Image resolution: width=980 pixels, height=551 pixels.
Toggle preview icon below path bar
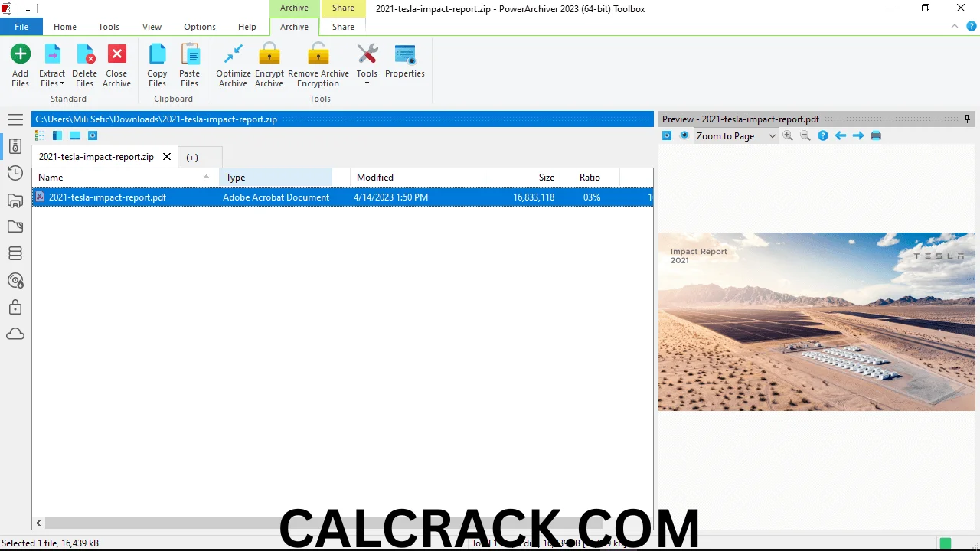coord(93,135)
